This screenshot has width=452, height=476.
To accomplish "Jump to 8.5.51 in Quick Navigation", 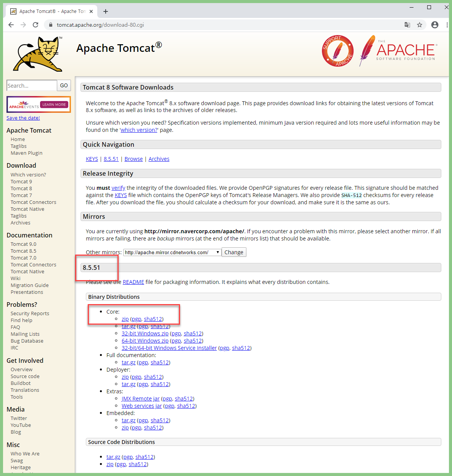I will point(111,159).
